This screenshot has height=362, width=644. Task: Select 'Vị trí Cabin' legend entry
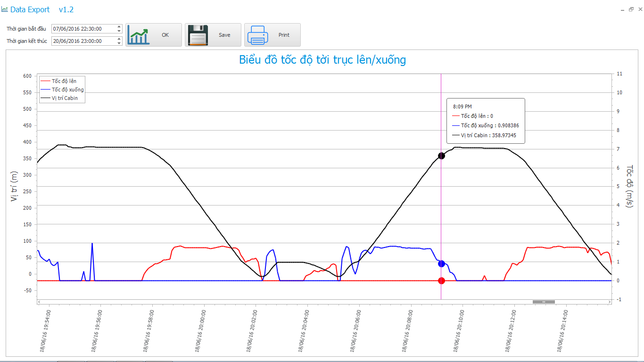pos(65,98)
